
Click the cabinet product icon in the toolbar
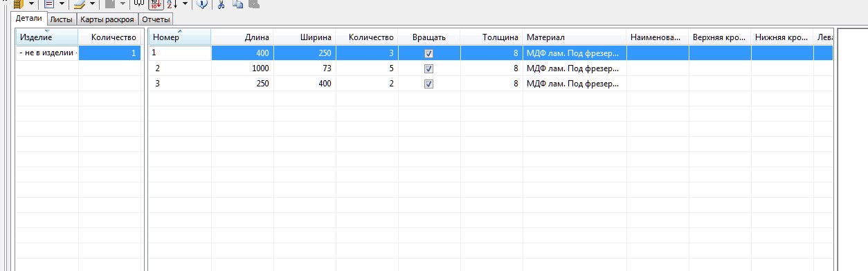18,3
